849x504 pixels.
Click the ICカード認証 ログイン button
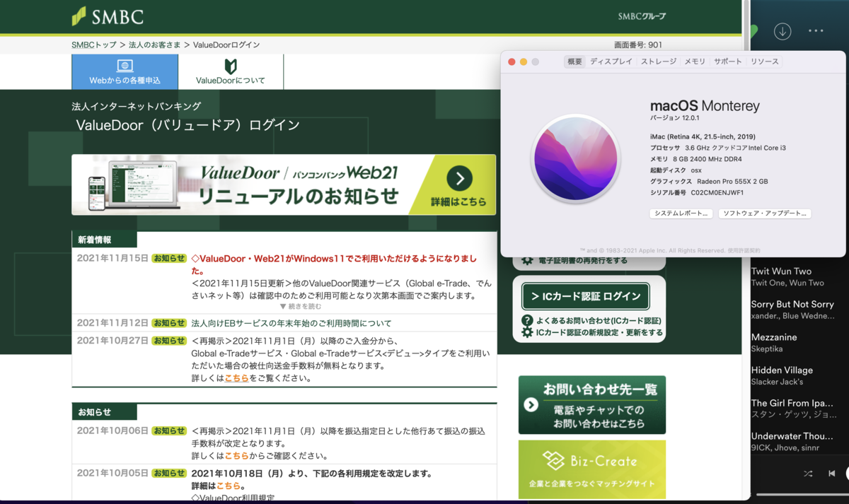pos(585,296)
